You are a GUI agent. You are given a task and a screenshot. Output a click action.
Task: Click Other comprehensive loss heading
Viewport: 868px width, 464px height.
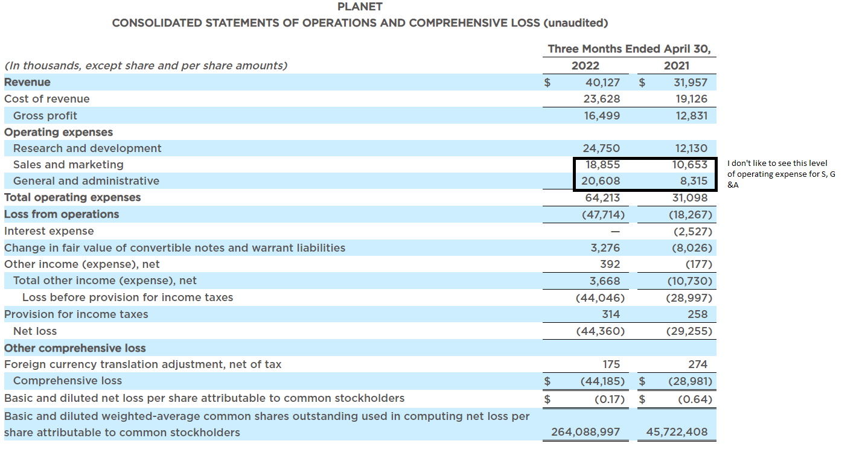point(75,348)
